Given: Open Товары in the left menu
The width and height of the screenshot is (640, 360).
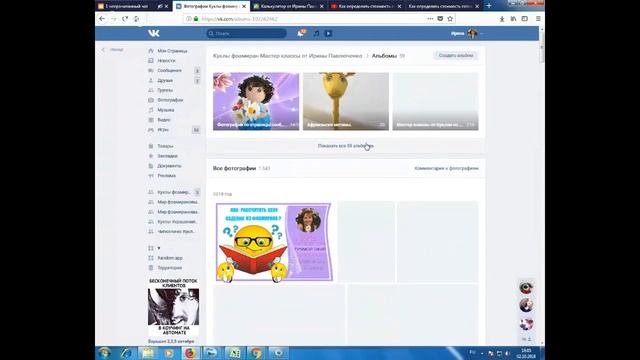Looking at the screenshot, I should (165, 146).
